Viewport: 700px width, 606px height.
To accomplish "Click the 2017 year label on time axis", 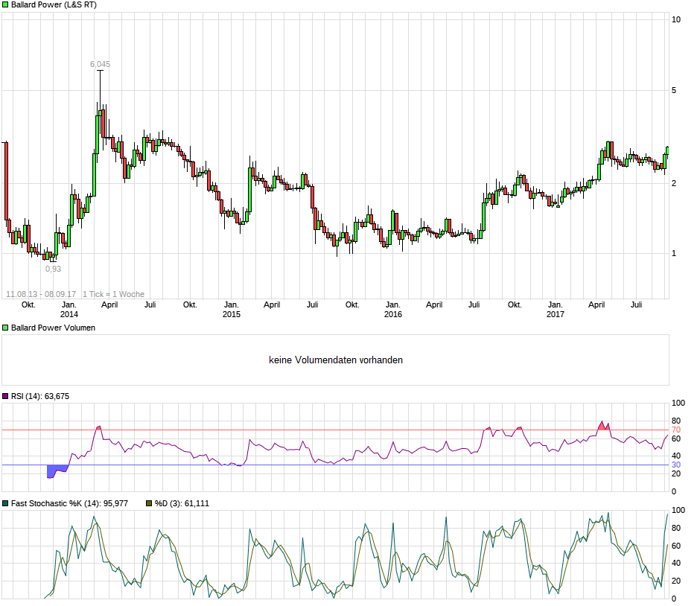I will point(556,314).
